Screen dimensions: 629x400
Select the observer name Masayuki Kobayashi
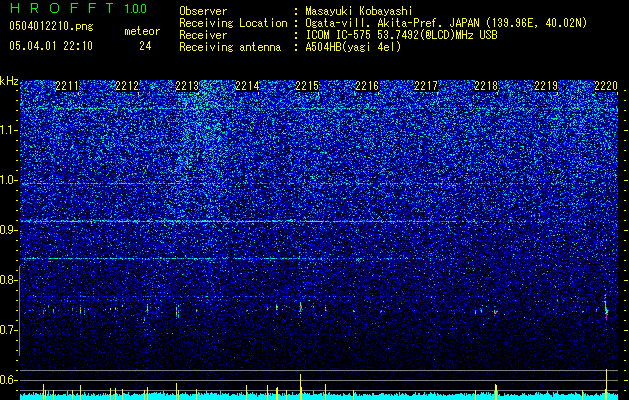[359, 11]
